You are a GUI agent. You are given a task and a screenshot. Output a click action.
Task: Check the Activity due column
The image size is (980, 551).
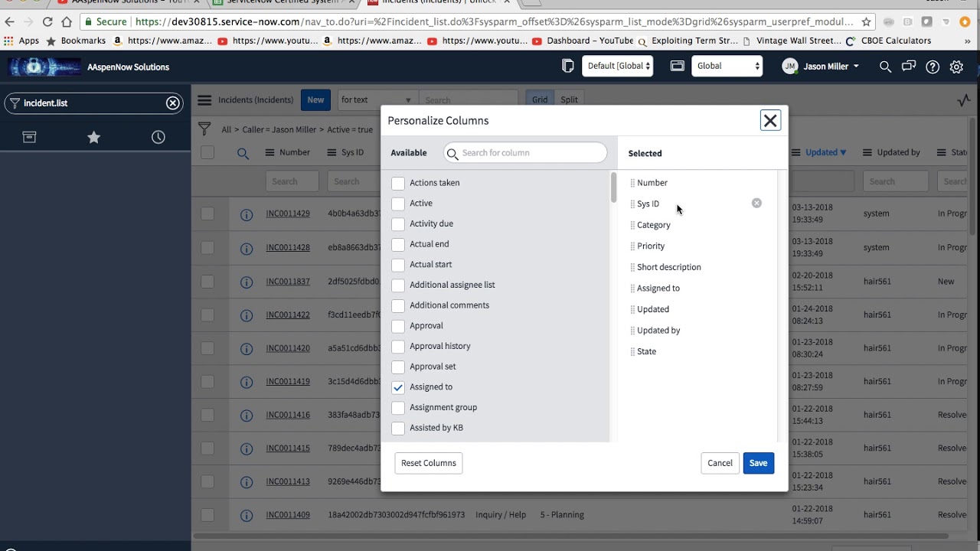click(x=398, y=224)
